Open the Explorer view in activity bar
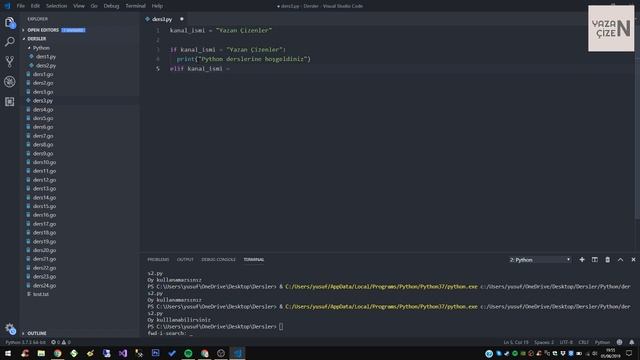The height and width of the screenshot is (360, 640). 10,23
